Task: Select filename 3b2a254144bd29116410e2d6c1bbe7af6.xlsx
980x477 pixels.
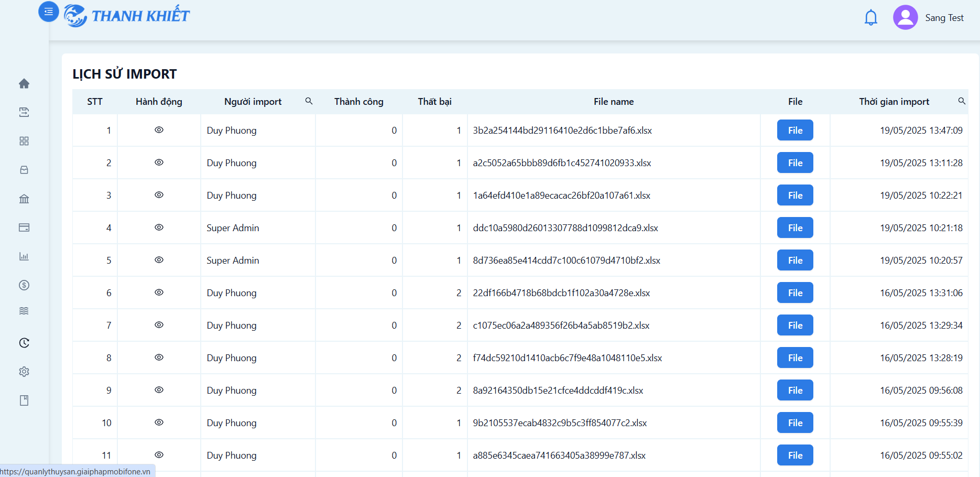Action: click(562, 131)
